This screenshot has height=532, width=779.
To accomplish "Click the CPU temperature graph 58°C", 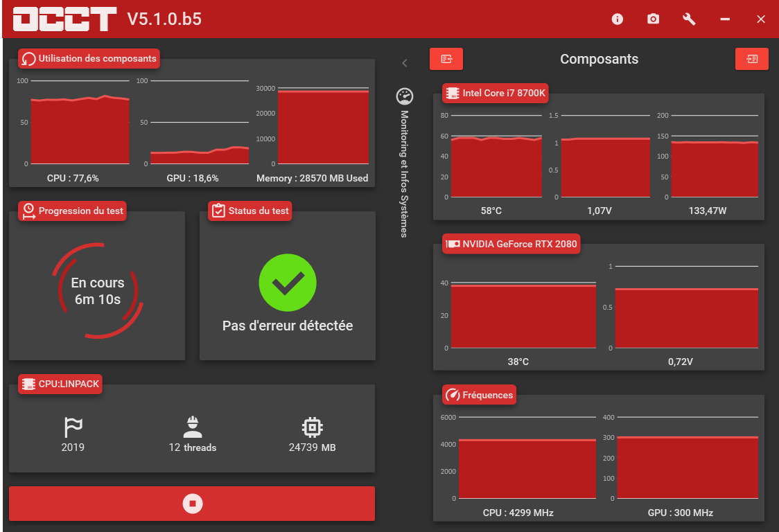I will coord(496,156).
